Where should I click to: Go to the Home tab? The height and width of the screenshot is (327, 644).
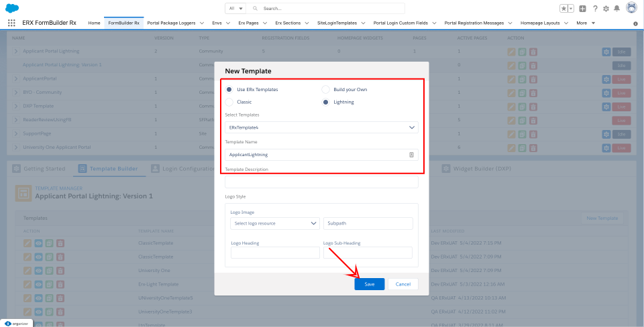point(94,23)
